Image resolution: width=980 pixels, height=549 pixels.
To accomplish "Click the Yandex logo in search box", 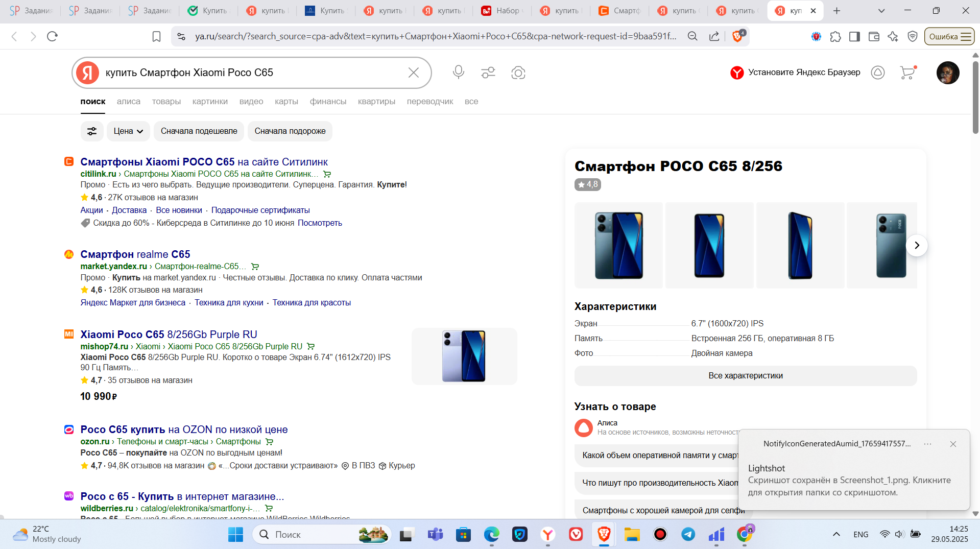I will point(88,73).
